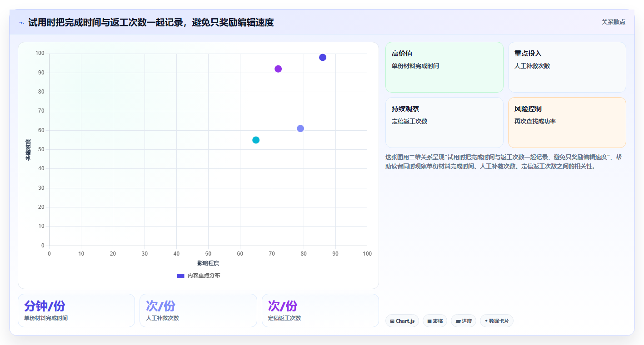Click the table icon in 表格 chip

(429, 321)
